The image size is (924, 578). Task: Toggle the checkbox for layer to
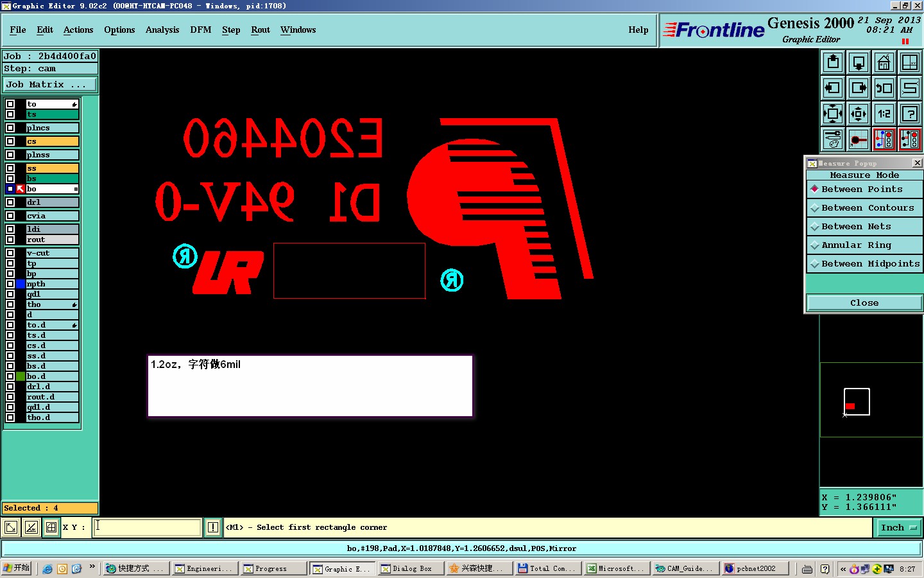coord(10,104)
